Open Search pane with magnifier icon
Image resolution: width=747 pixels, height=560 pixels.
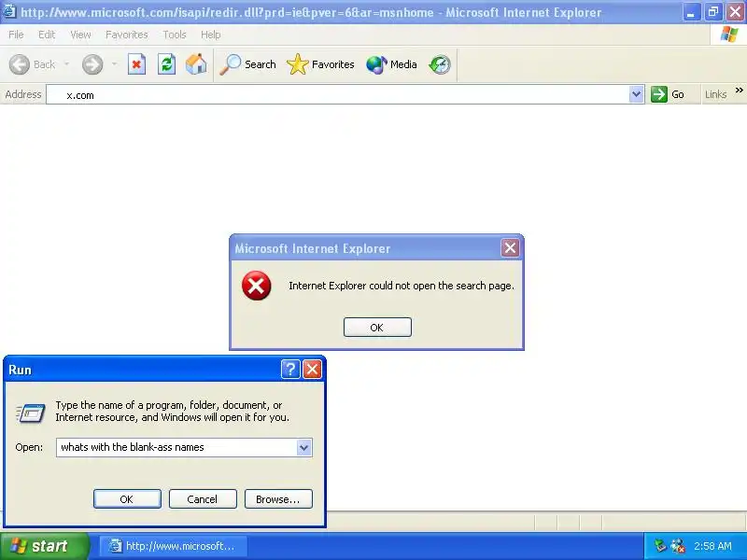click(247, 64)
